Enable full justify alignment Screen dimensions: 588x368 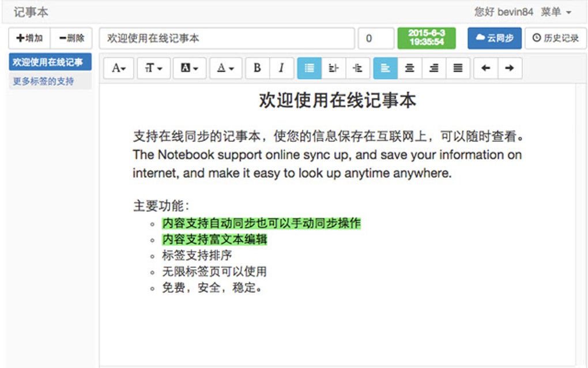[457, 67]
